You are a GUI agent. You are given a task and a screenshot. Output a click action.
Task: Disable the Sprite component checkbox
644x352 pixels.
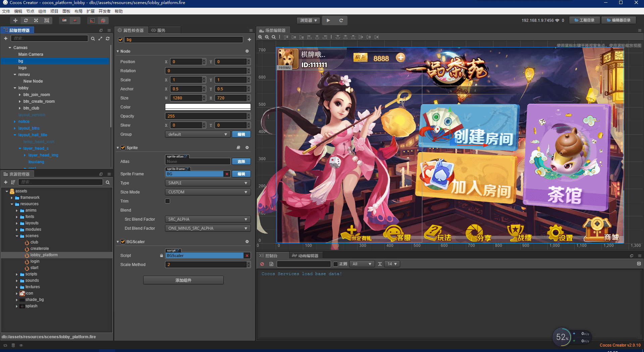coord(123,147)
